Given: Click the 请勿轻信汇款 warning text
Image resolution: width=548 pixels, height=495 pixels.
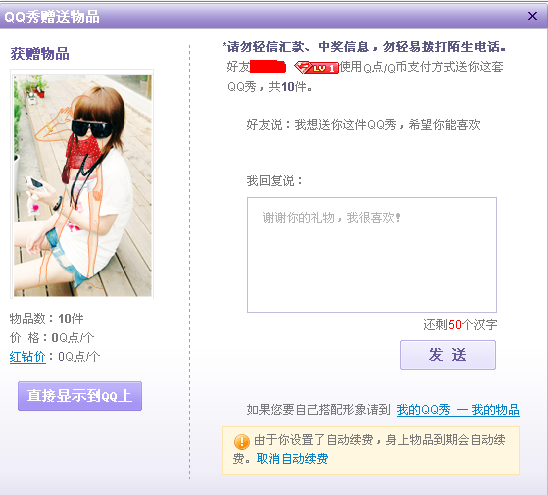Looking at the screenshot, I should pos(364,46).
